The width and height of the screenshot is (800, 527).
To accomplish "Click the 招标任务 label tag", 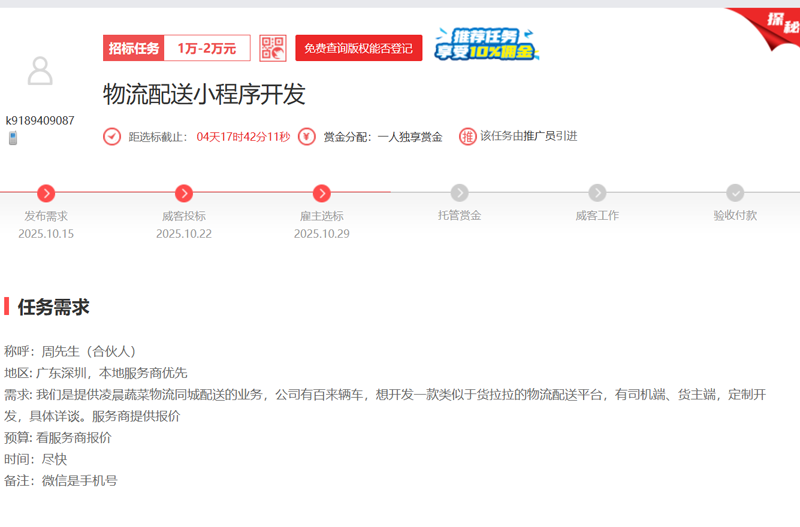I will click(134, 48).
